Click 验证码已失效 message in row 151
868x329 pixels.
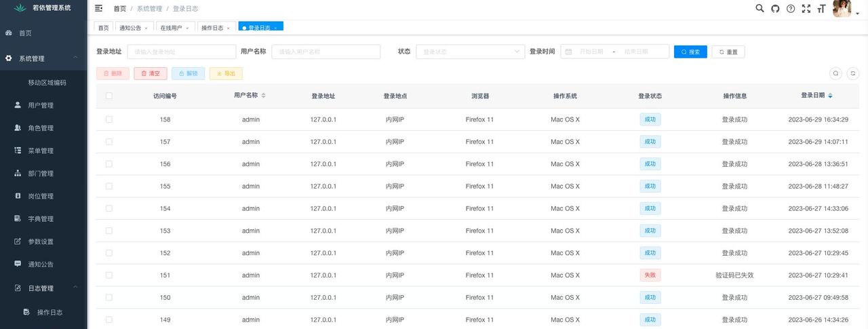(734, 275)
